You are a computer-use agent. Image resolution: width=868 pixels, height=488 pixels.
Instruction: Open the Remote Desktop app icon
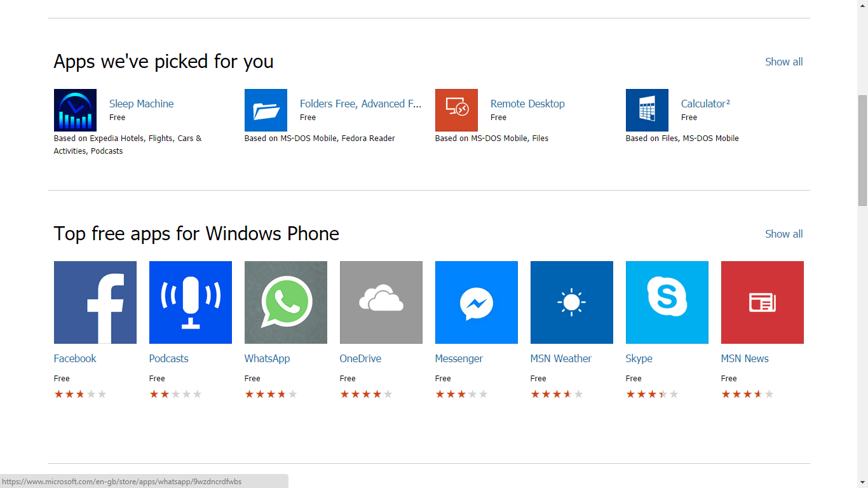(x=456, y=110)
